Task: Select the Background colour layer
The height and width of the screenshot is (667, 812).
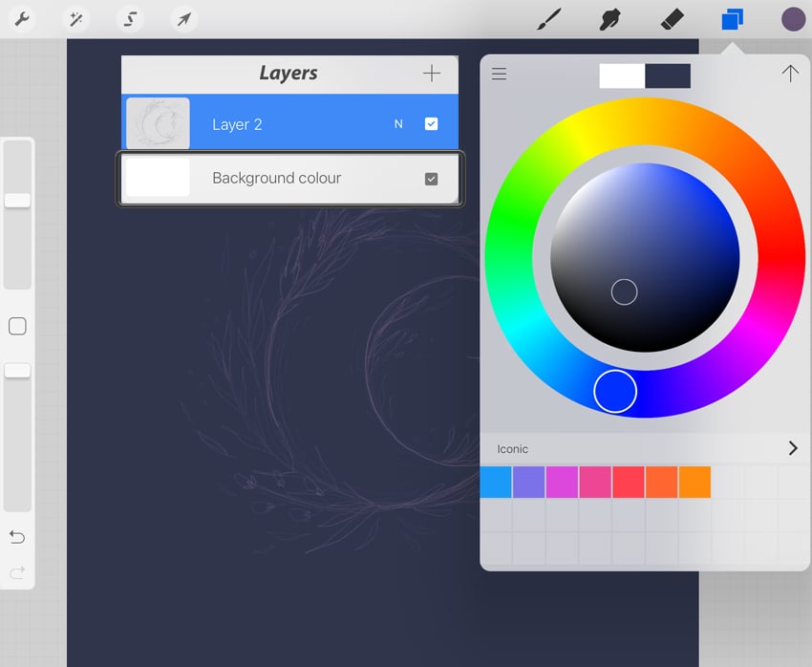Action: pyautogui.click(x=289, y=179)
